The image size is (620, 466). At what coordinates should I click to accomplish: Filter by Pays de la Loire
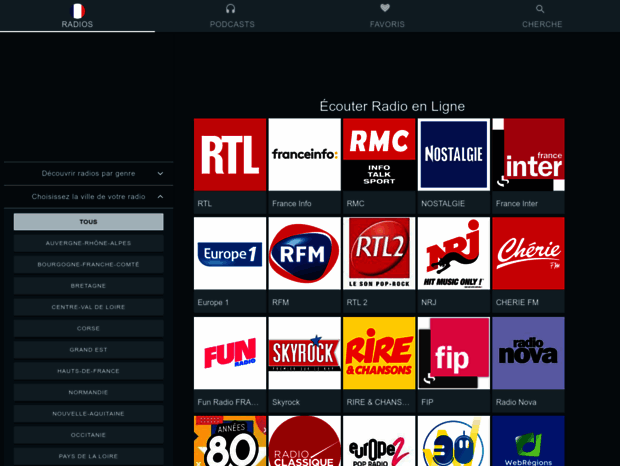[x=88, y=457]
